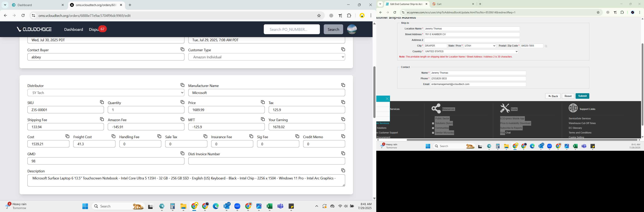The height and width of the screenshot is (212, 644).
Task: Click the Street Address field 761 E KAMBER CV
Action: click(x=472, y=35)
